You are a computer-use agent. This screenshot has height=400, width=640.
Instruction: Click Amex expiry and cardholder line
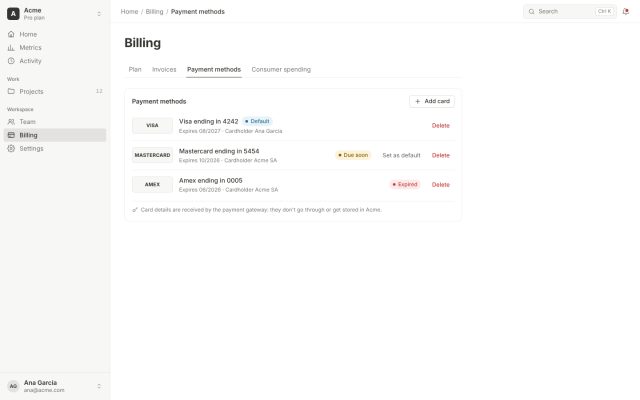pos(229,190)
